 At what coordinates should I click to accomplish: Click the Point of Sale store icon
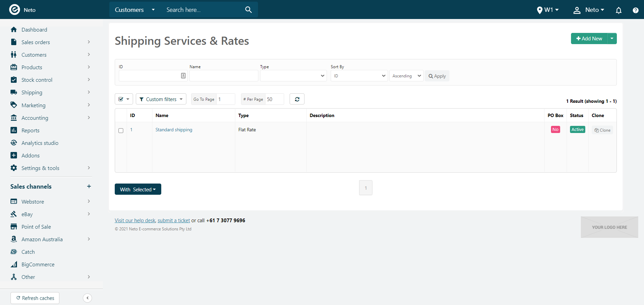pos(14,227)
